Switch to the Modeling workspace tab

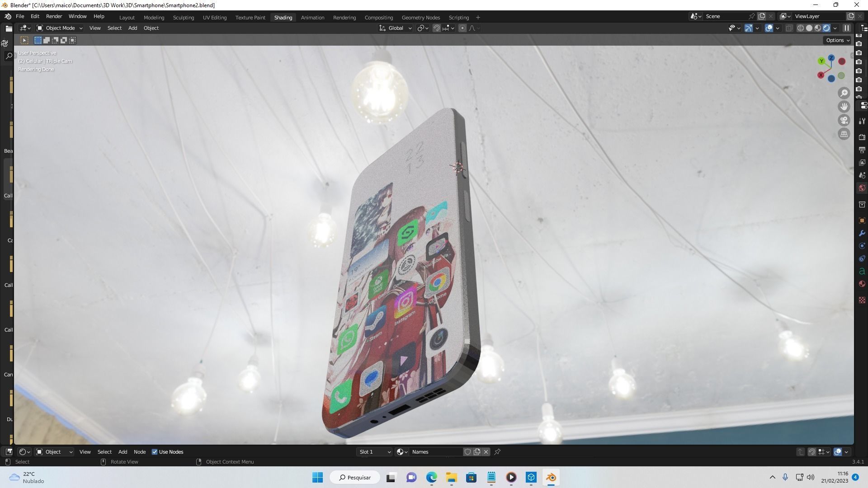click(154, 18)
